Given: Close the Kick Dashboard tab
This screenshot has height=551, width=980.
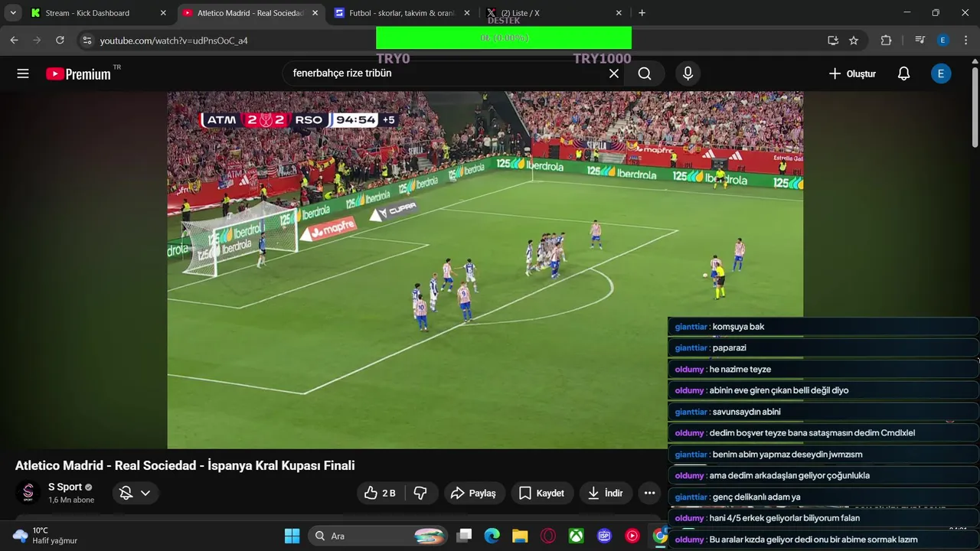Looking at the screenshot, I should point(163,13).
